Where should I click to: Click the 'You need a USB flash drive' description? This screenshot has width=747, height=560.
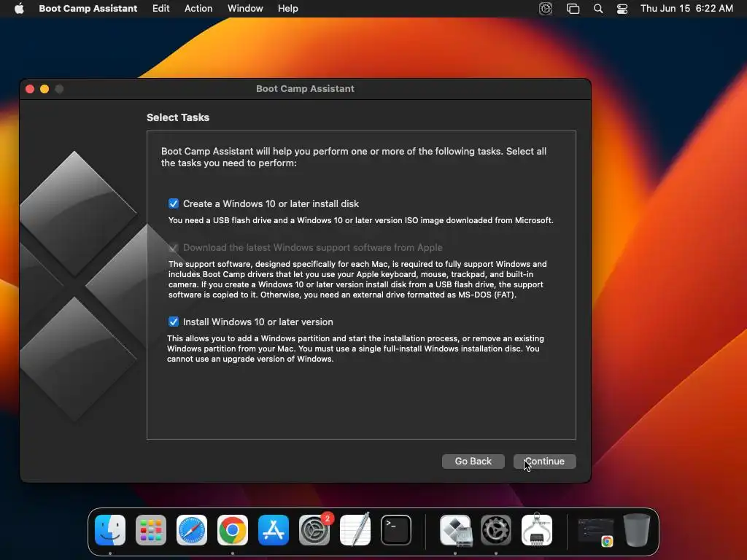pyautogui.click(x=360, y=220)
